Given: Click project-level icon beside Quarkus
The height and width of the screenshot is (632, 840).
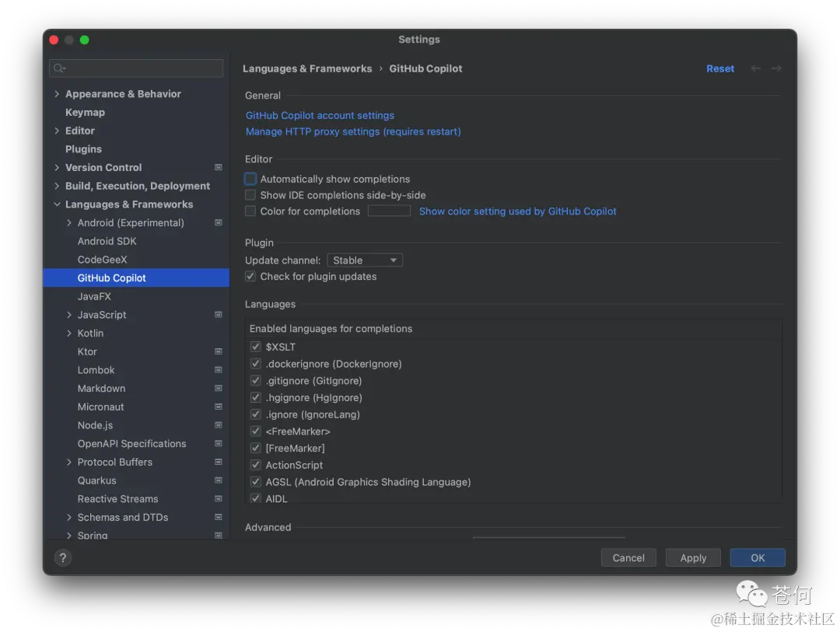Looking at the screenshot, I should pos(219,480).
